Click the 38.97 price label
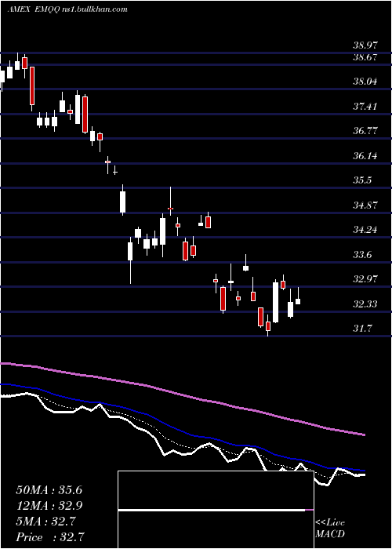The width and height of the screenshot is (392, 549). click(x=365, y=45)
